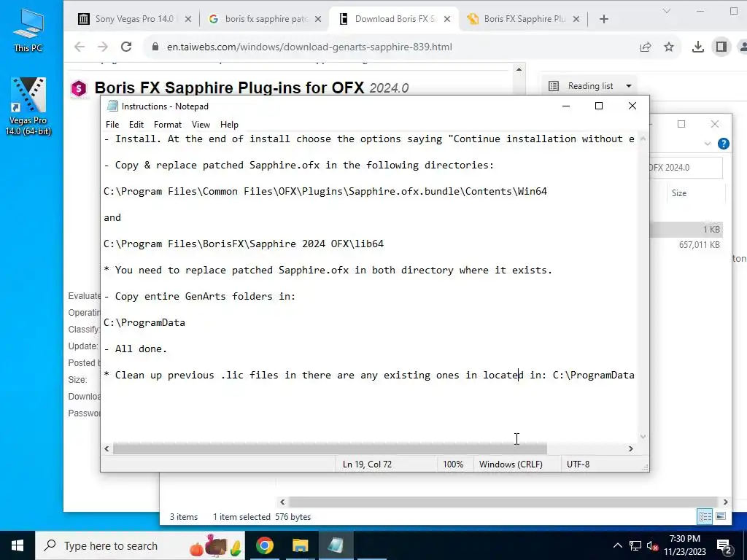Screen dimensions: 747x560
Task: Close the boris fx sapphire search tab
Action: [318, 19]
